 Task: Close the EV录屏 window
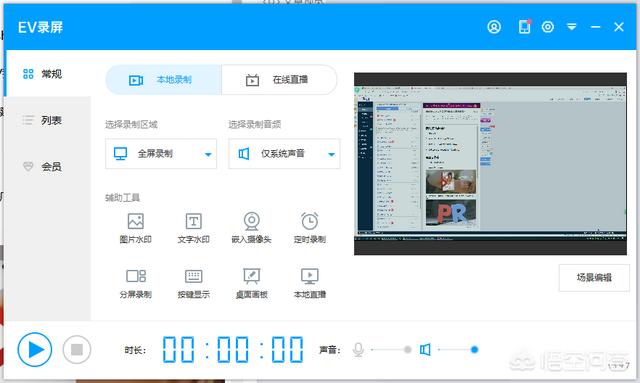[619, 27]
